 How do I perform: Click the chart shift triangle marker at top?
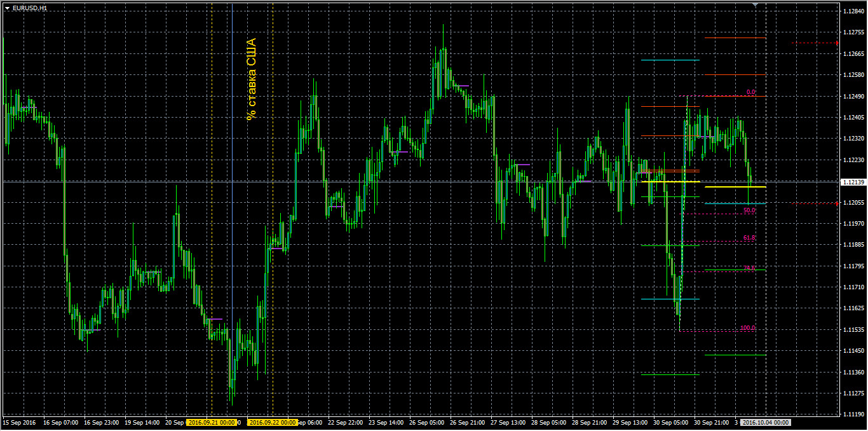[x=755, y=5]
